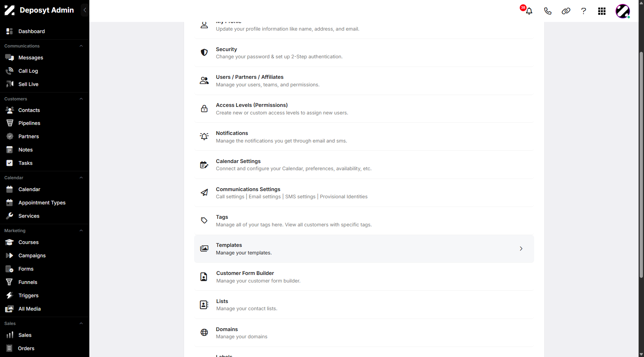644x357 pixels.
Task: Click the Templates image icon
Action: point(204,249)
